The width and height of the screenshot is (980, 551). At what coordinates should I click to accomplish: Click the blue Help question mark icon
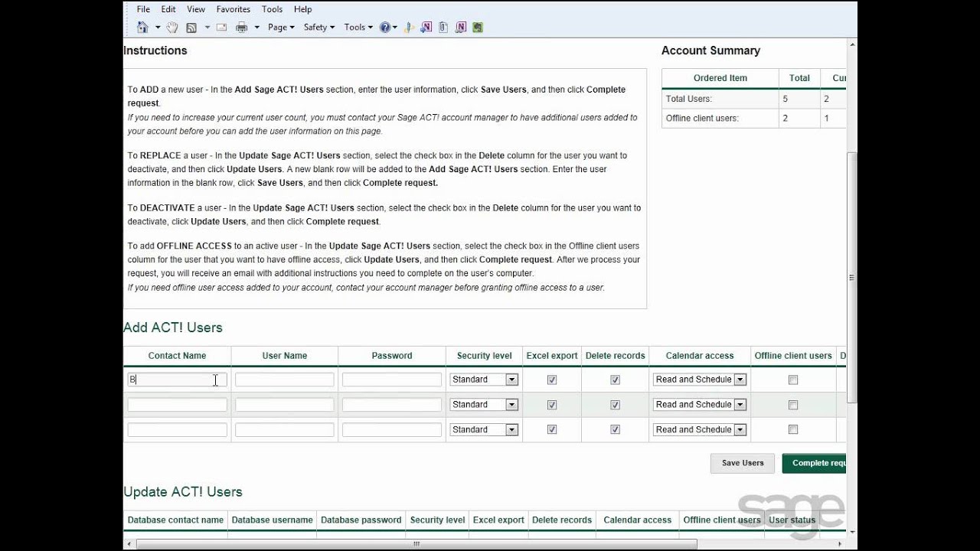pos(385,27)
